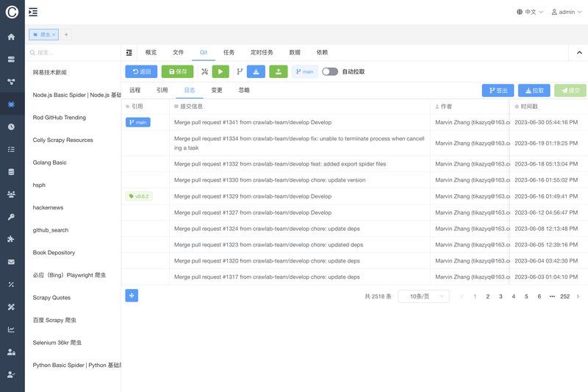
Task: Open the Home page from sidebar
Action: tap(11, 37)
